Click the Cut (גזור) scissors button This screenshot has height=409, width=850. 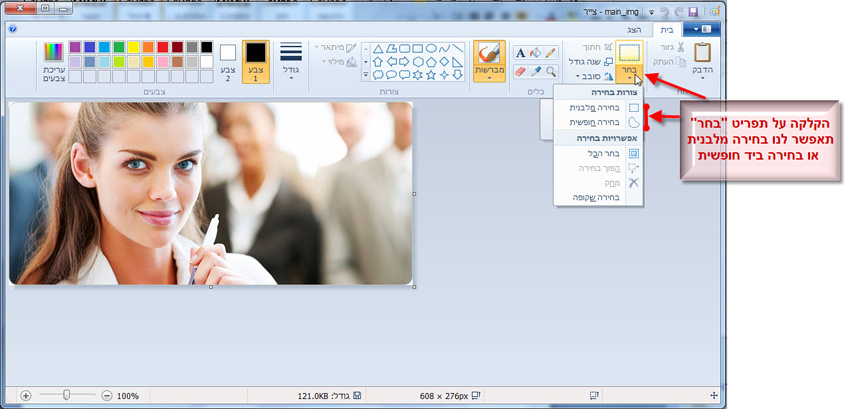673,47
